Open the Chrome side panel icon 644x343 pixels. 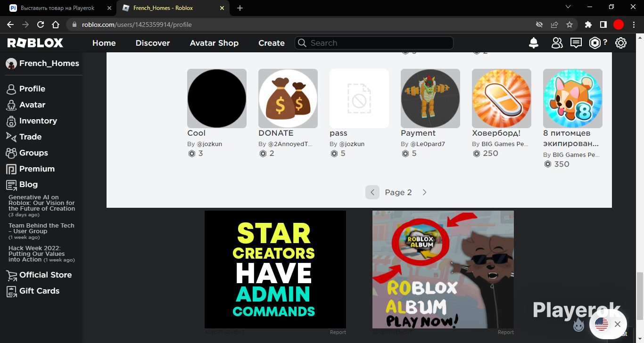tap(603, 24)
